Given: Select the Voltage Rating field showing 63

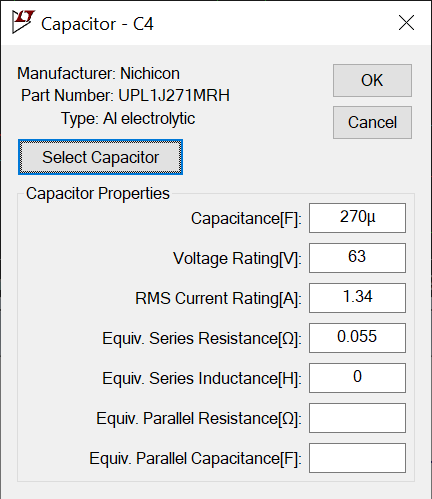Looking at the screenshot, I should click(357, 258).
